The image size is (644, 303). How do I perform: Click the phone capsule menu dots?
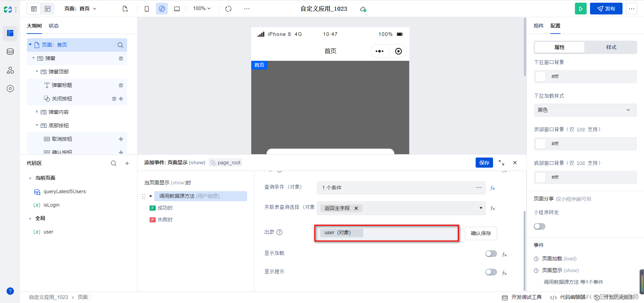tap(379, 51)
